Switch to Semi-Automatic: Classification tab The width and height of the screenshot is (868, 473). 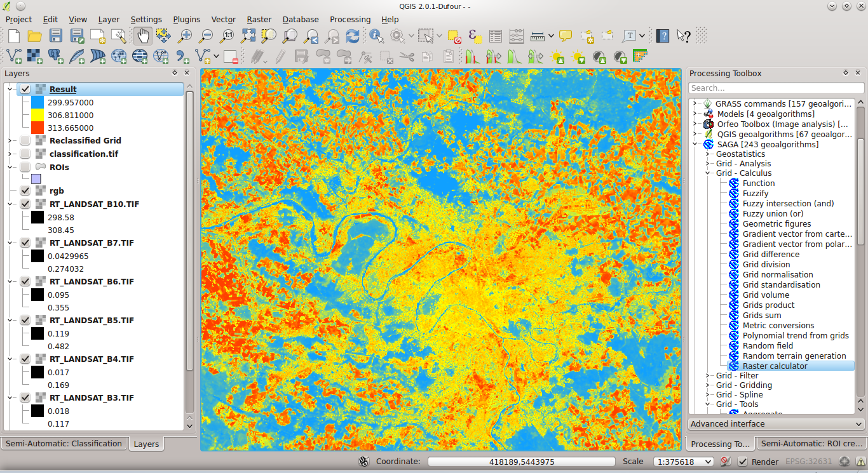pos(64,443)
